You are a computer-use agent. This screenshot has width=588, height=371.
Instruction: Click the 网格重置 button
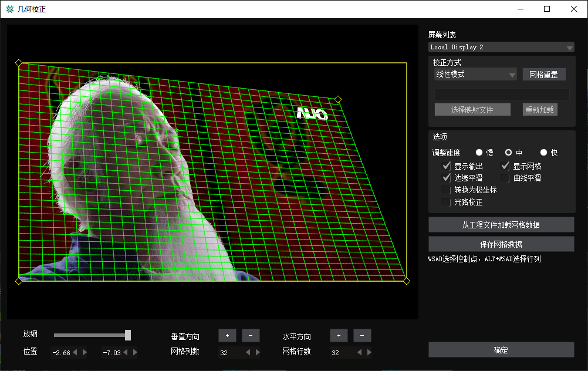pyautogui.click(x=544, y=75)
